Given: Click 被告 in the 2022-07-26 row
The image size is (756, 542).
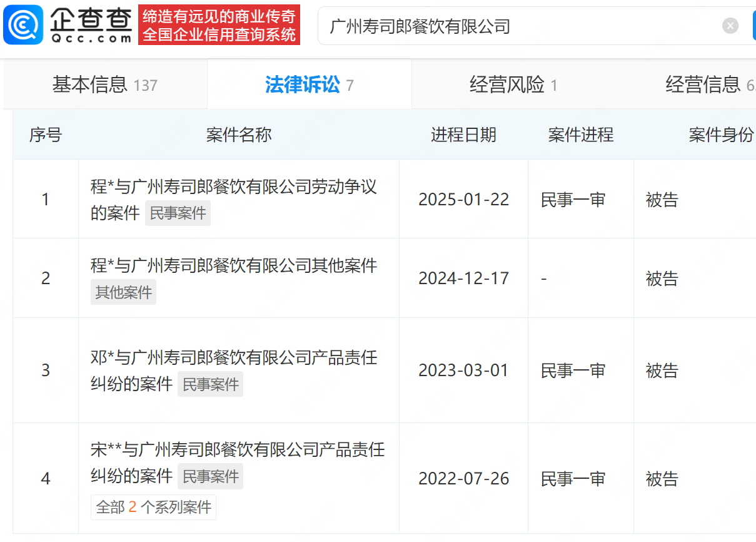Looking at the screenshot, I should click(x=662, y=479).
